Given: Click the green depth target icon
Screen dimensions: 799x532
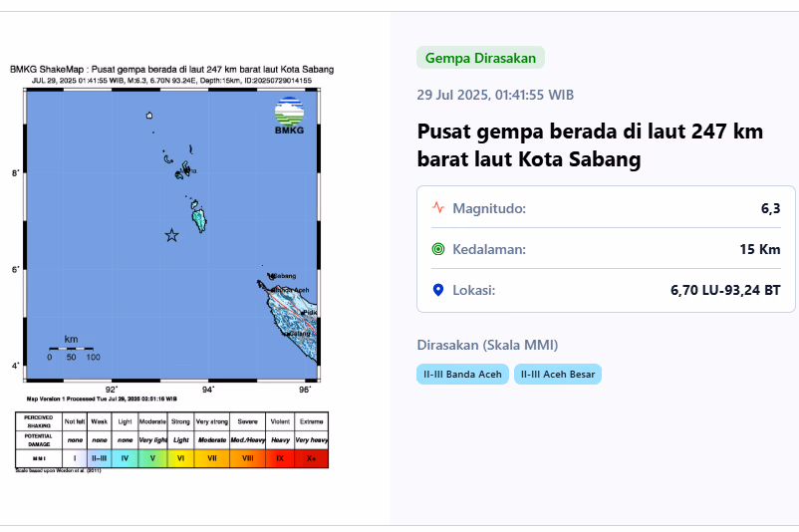Looking at the screenshot, I should (x=438, y=249).
